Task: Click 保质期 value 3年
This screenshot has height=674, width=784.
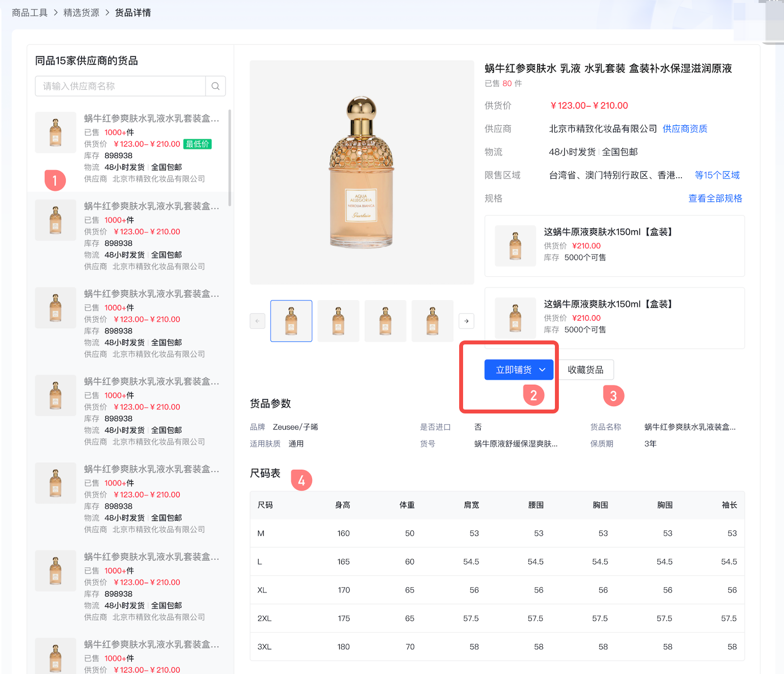Action: [x=650, y=444]
